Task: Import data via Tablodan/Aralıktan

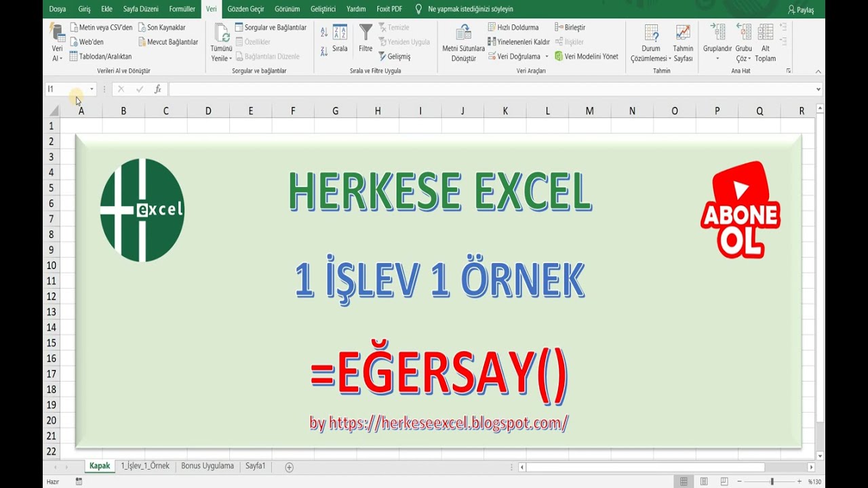Action: 100,56
